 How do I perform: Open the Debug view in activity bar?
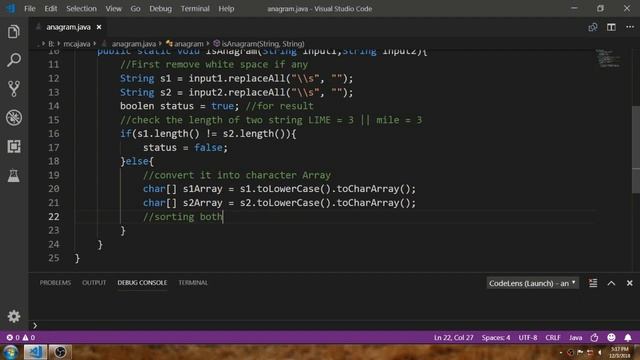click(13, 118)
